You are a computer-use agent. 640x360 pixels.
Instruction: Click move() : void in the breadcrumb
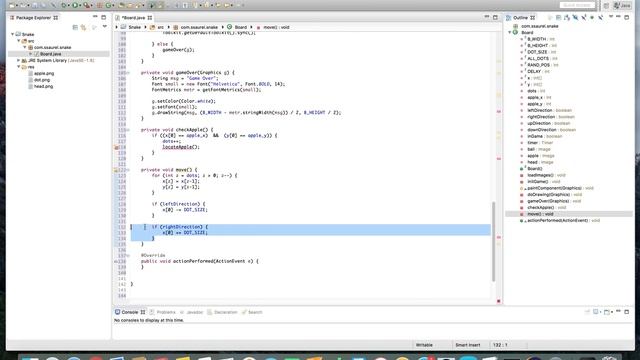tap(276, 27)
